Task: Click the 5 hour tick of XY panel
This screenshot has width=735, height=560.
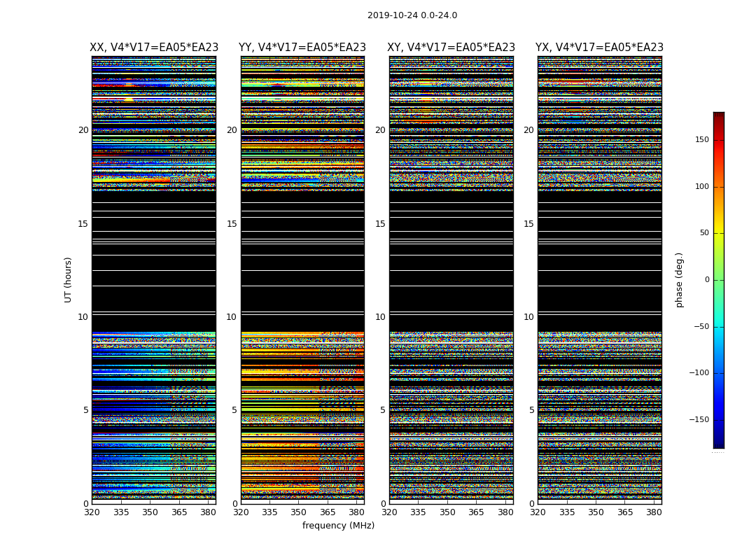Action: point(383,410)
